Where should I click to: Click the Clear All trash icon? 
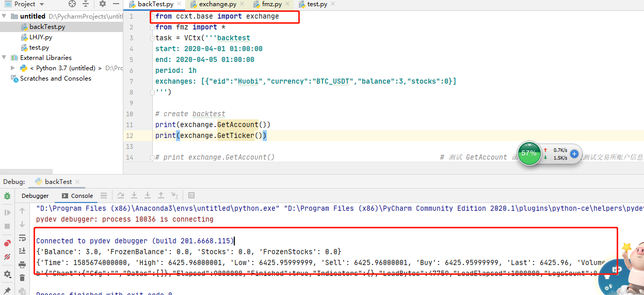pos(22,278)
